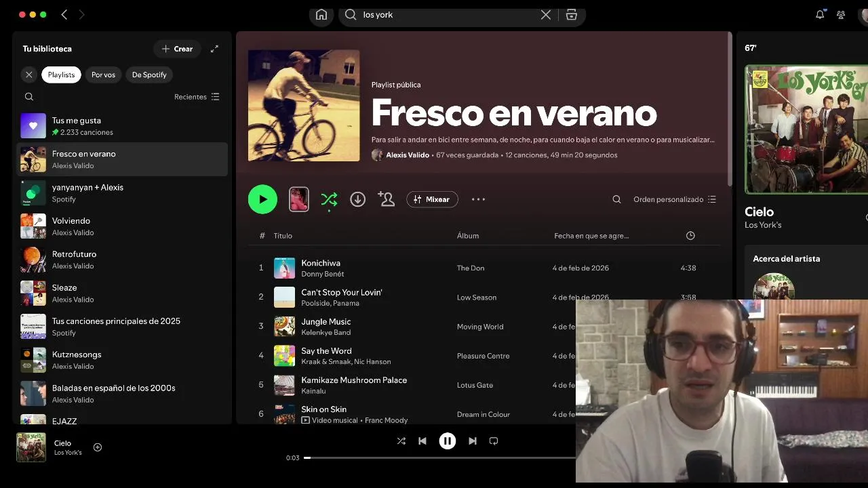Select the Por vos filter chip
The height and width of the screenshot is (488, 868).
point(103,75)
